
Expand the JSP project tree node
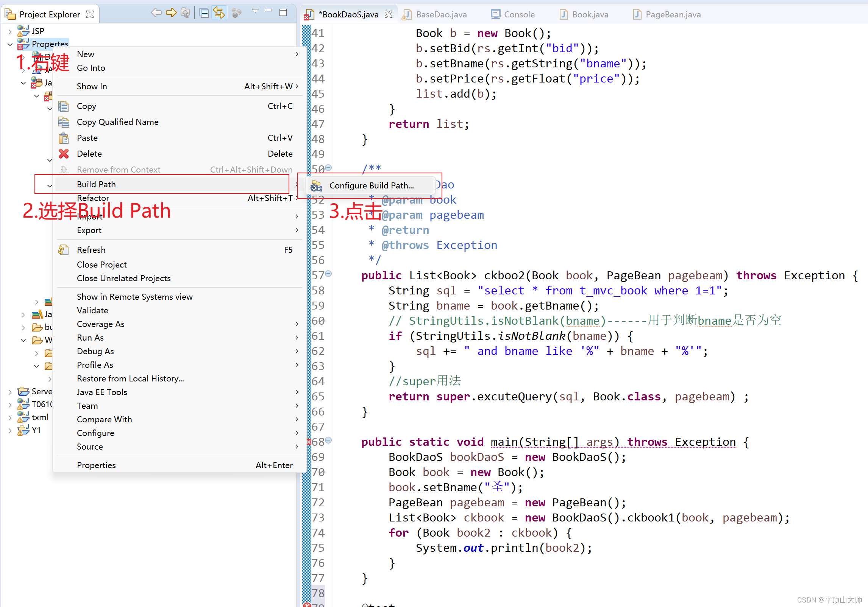click(x=10, y=31)
